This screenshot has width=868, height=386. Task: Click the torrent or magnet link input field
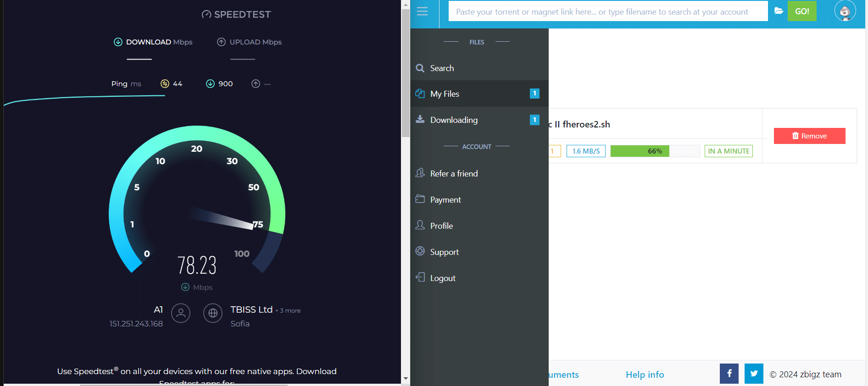[x=608, y=11]
